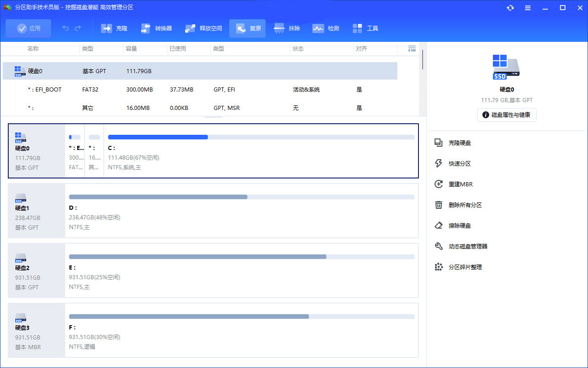Open Disk Properties & Health (磁盘属性与健康)
588x368 pixels.
point(507,115)
